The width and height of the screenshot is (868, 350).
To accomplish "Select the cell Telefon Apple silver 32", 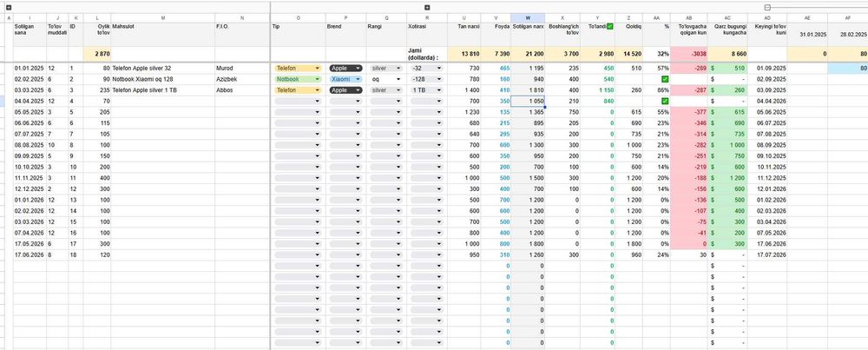I will 163,68.
